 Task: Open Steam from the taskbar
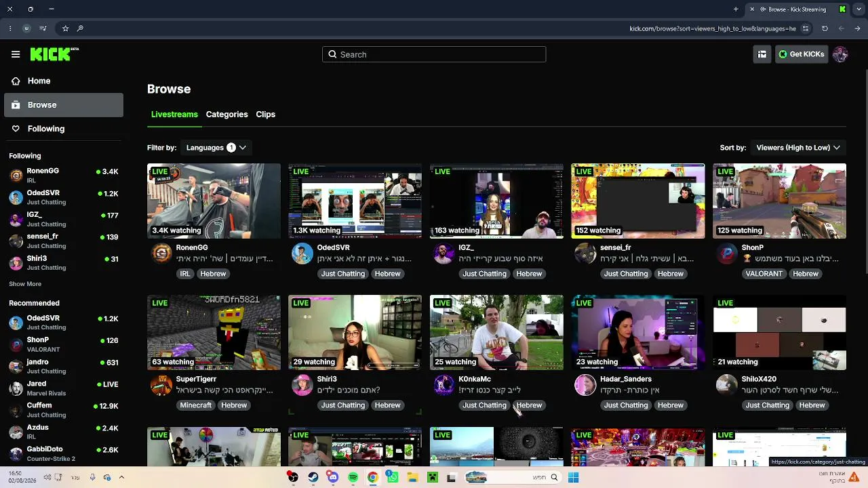(313, 477)
